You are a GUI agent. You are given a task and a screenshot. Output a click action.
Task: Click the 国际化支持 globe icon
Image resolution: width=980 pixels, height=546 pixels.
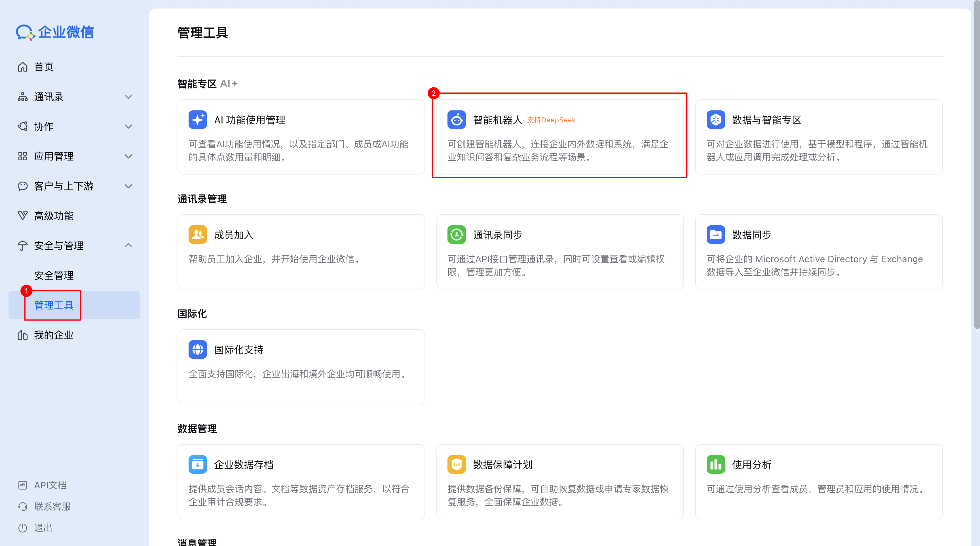point(197,350)
